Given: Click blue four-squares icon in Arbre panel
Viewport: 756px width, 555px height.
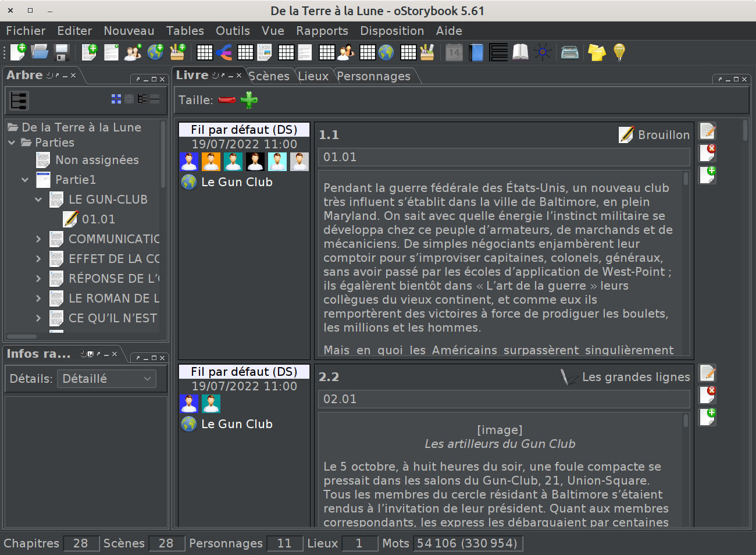Looking at the screenshot, I should pyautogui.click(x=116, y=99).
